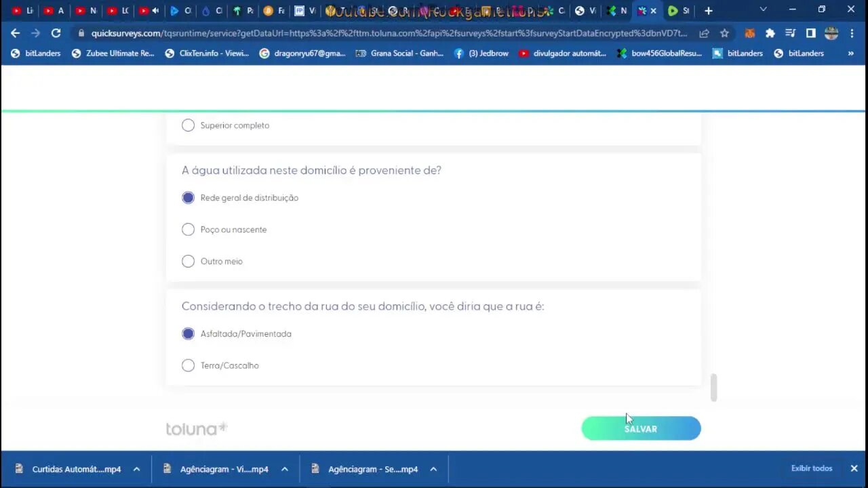This screenshot has width=868, height=488.
Task: Open the divulgador automát... YouTube bookmark
Action: (x=562, y=53)
